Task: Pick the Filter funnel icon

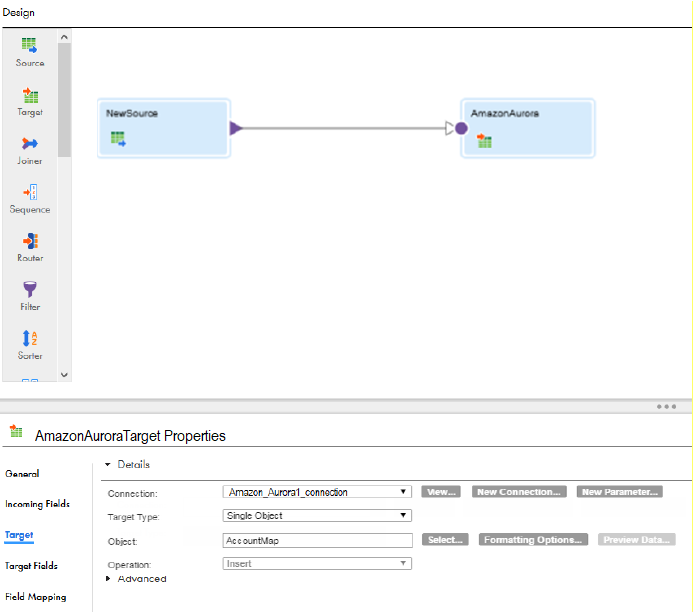Action: 30,289
